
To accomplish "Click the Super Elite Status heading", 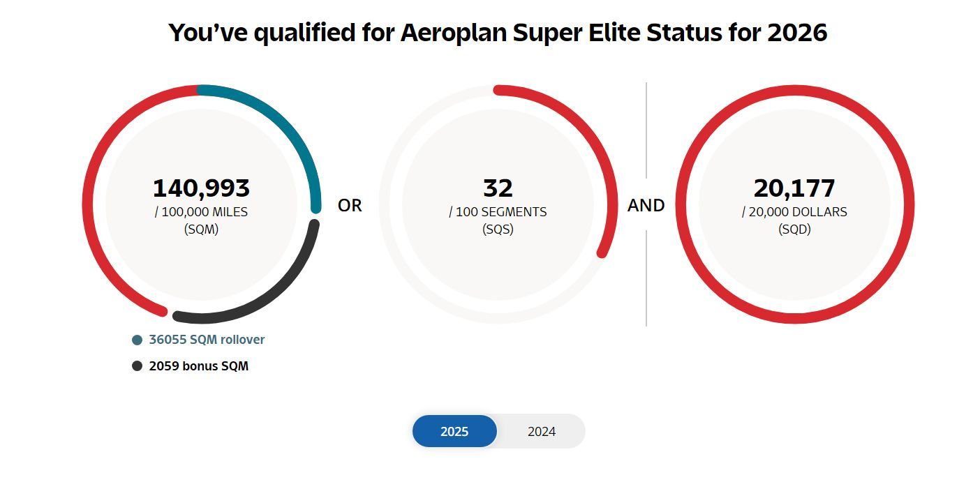I will pos(498,33).
